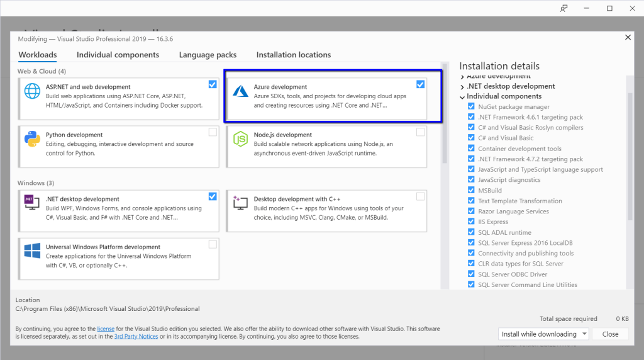This screenshot has width=644, height=360.
Task: Expand the .NET desktop development details node
Action: click(463, 86)
